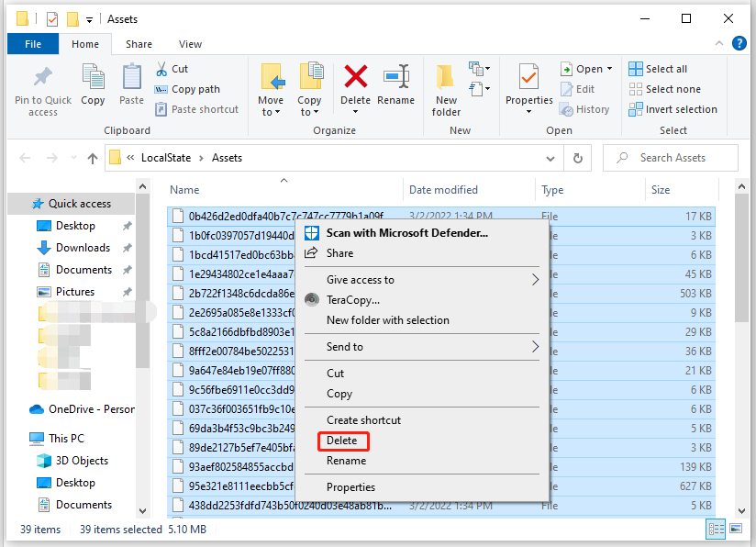The width and height of the screenshot is (756, 547).
Task: Select Quick access in navigation pane
Action: click(72, 204)
